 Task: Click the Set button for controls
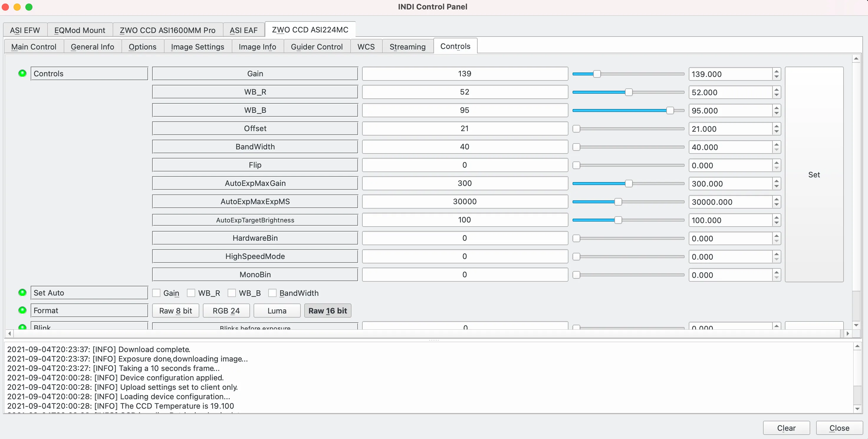814,174
